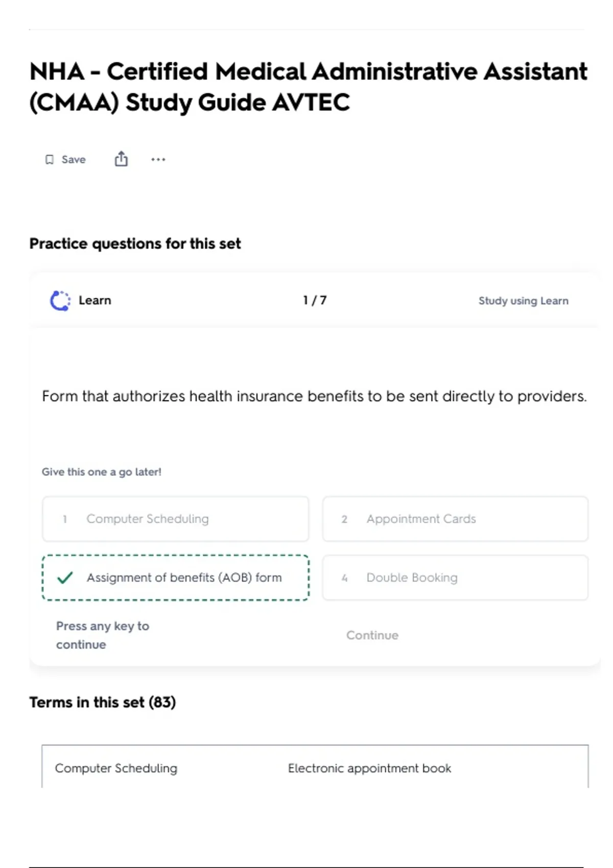Select the Computer Scheduling answer option

(175, 519)
